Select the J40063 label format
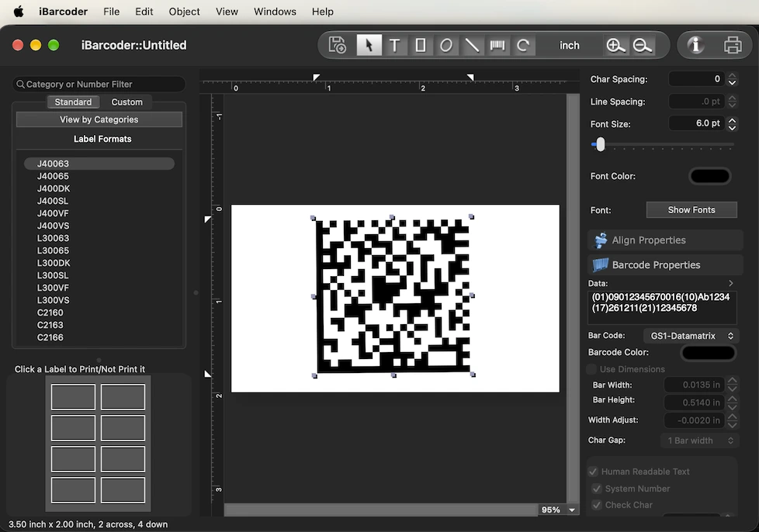The image size is (759, 532). point(99,164)
